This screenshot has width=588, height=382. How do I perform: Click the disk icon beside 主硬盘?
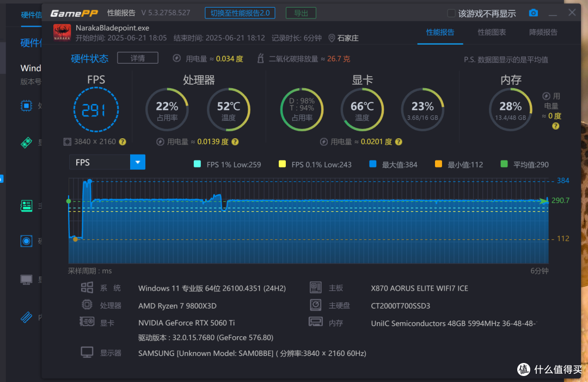point(316,305)
